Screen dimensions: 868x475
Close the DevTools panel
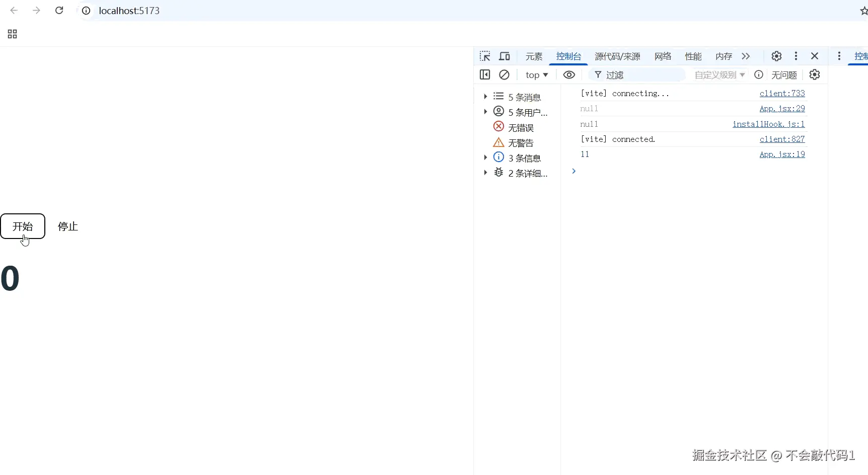815,56
